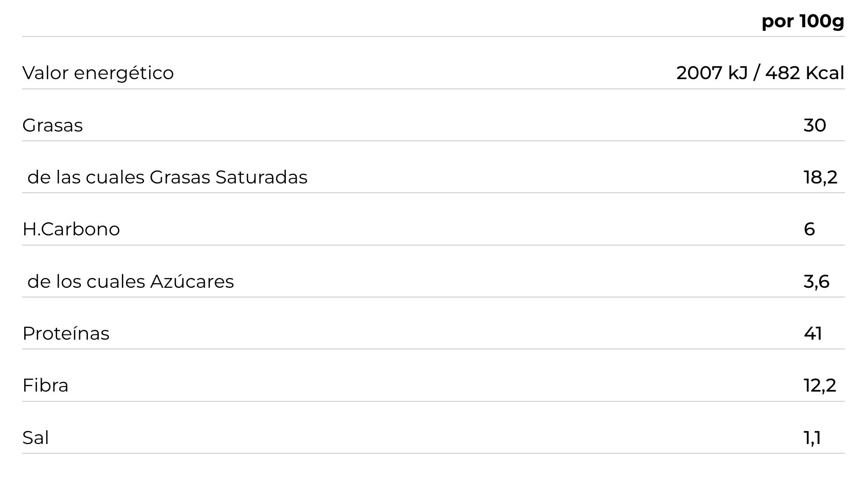Select the 'Sal' row label

click(35, 438)
